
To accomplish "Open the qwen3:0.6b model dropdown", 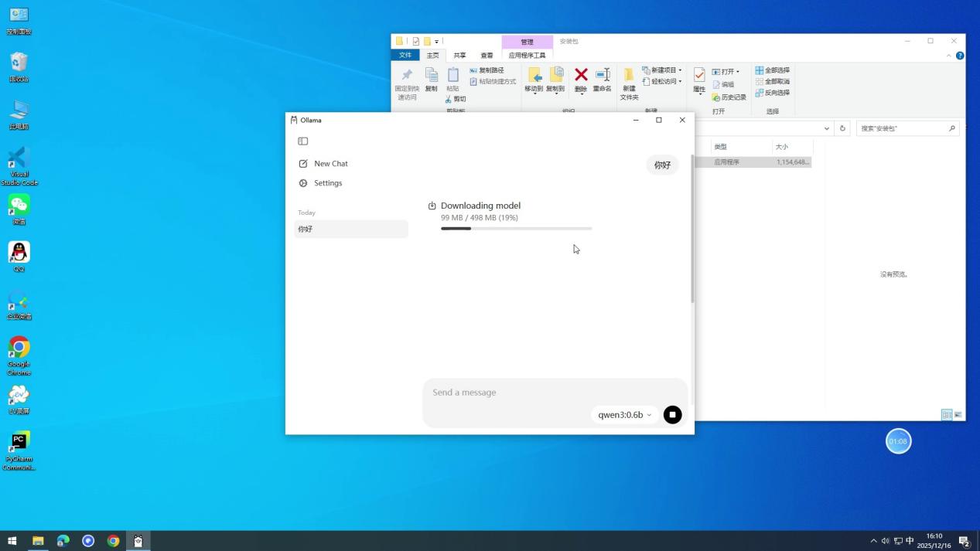I will [x=624, y=415].
